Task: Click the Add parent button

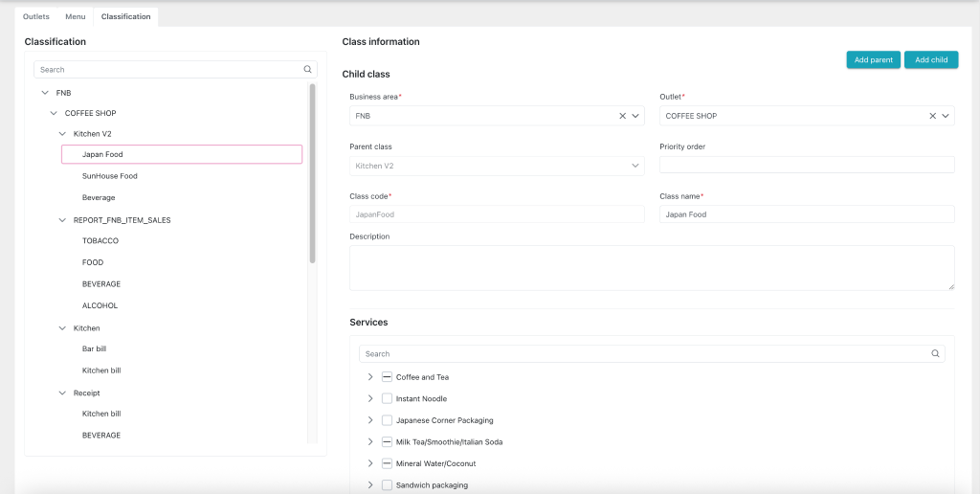Action: [873, 60]
